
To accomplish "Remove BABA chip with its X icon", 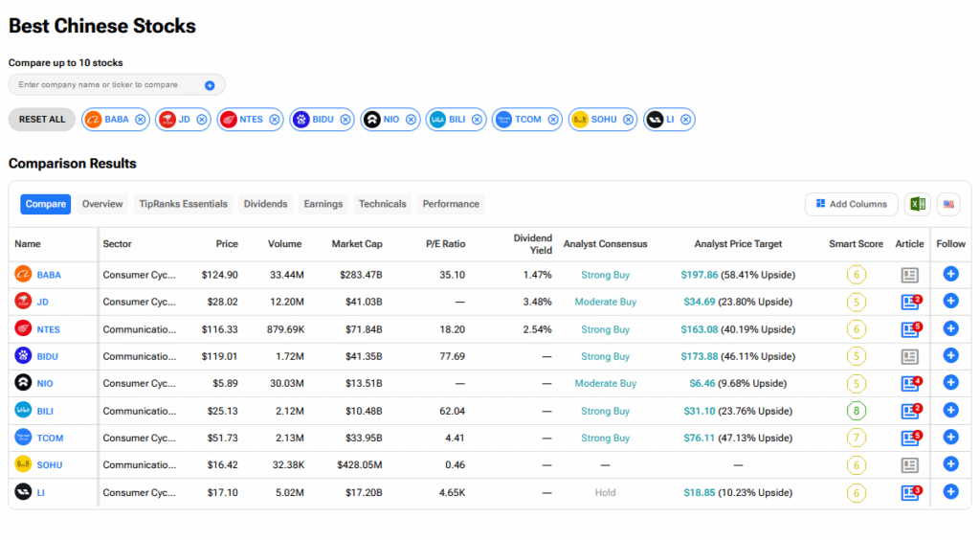I will click(x=141, y=120).
